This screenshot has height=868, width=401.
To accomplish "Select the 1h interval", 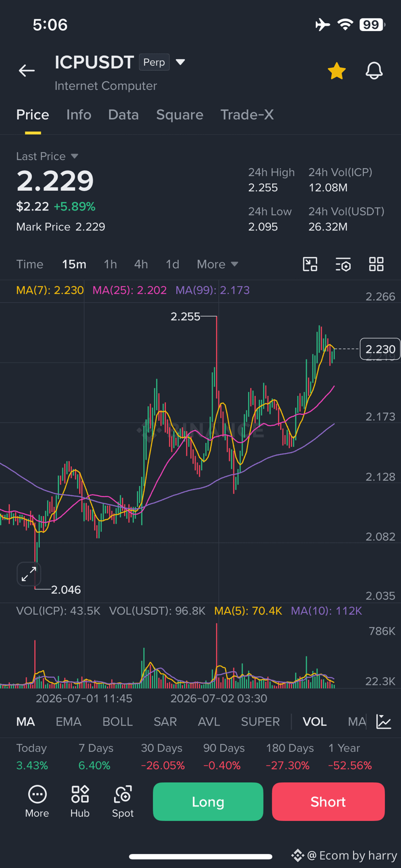I will pos(110,264).
